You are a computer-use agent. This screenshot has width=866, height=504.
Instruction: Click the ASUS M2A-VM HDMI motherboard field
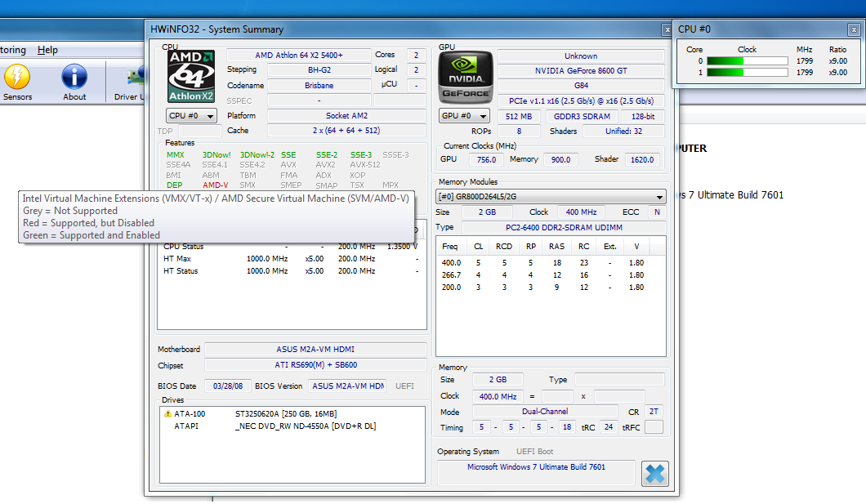(315, 350)
